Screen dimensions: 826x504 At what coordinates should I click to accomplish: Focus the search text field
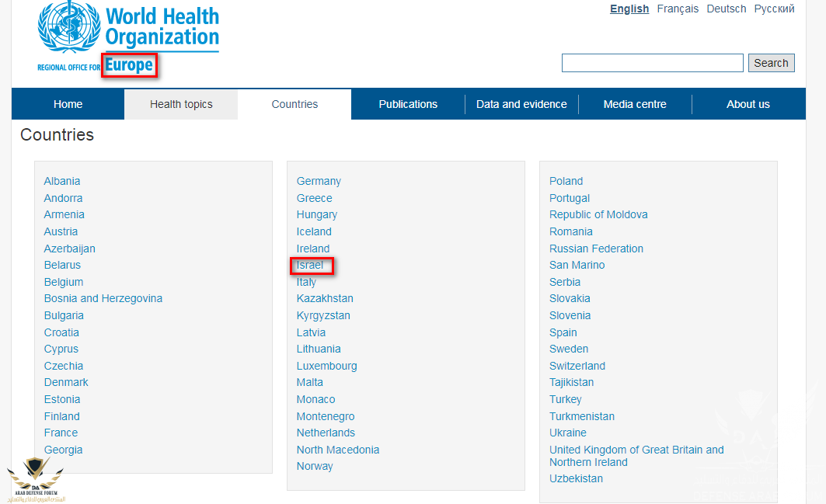click(652, 63)
